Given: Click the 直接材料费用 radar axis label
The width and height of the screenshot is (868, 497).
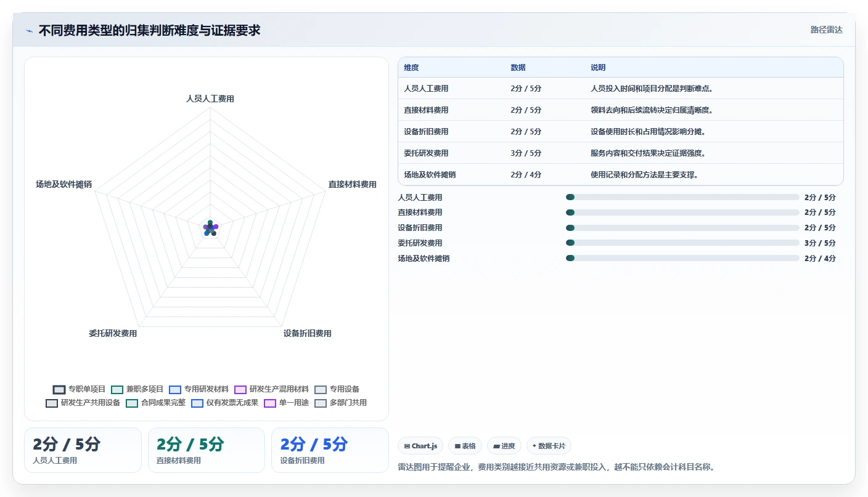Looking at the screenshot, I should [352, 184].
